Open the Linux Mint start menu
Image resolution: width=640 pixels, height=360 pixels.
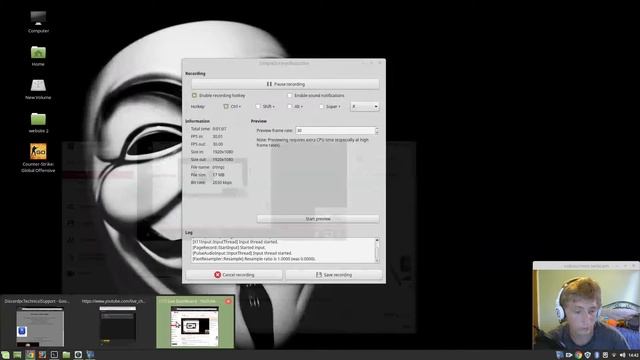pos(5,355)
